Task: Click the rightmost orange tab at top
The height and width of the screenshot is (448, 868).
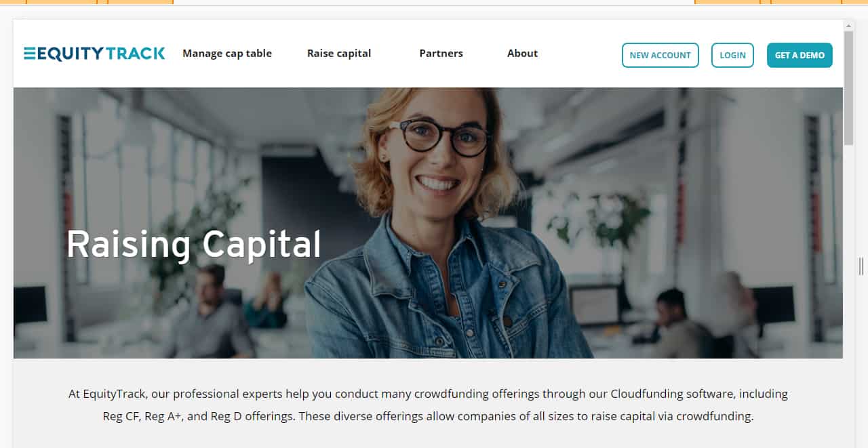Action: (854, 1)
